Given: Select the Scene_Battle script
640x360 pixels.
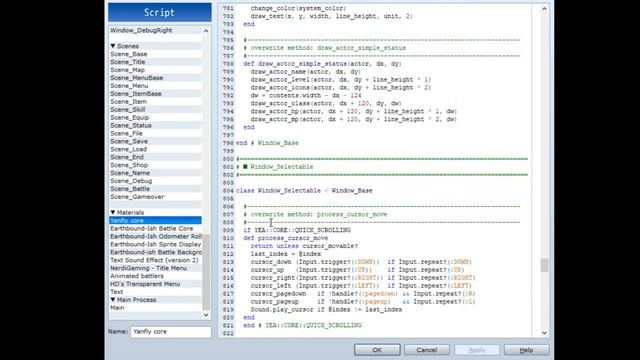Looking at the screenshot, I should [156, 189].
